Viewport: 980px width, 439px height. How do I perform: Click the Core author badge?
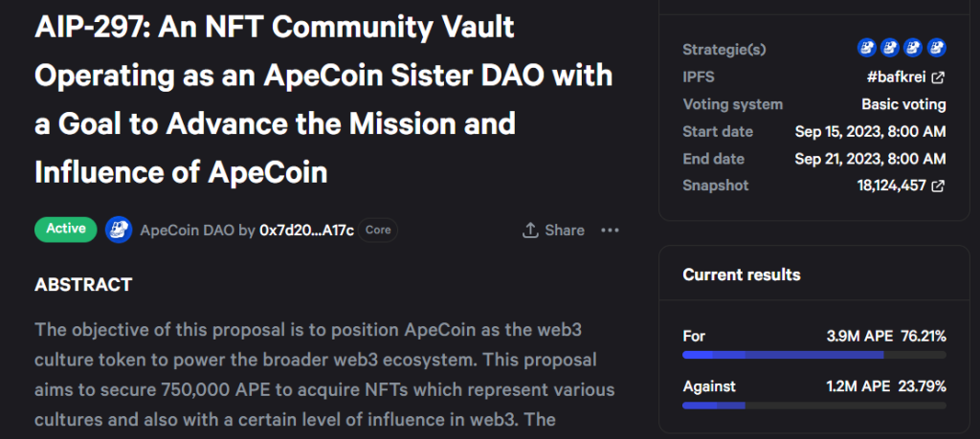coord(378,230)
